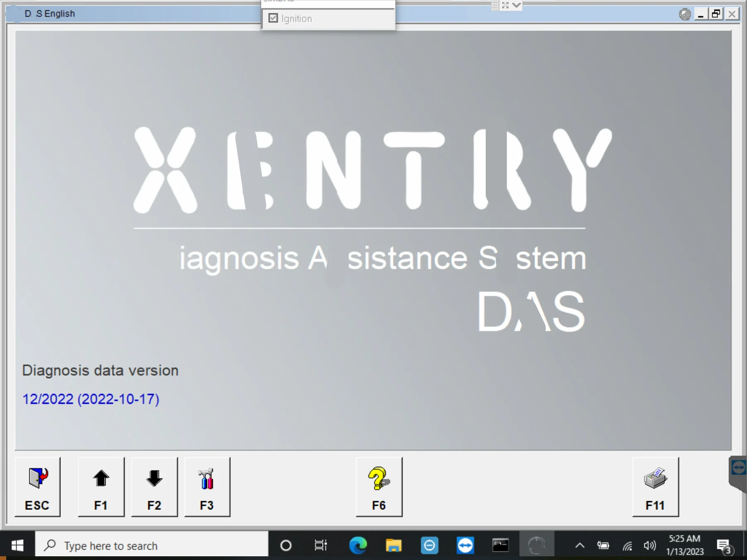Screen dimensions: 747x560
Task: Open F6 help question mark button
Action: [x=379, y=487]
